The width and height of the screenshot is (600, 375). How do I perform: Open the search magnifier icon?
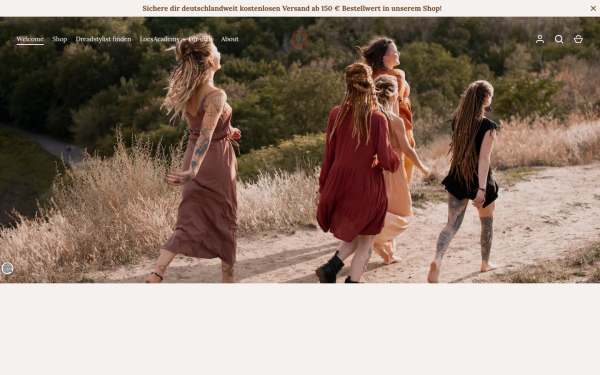(x=559, y=39)
